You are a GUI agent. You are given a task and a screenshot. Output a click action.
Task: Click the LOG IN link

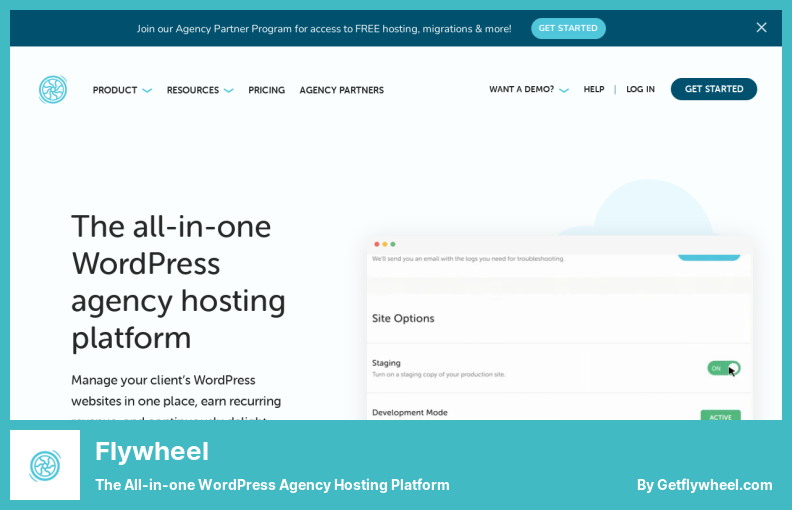pos(640,89)
